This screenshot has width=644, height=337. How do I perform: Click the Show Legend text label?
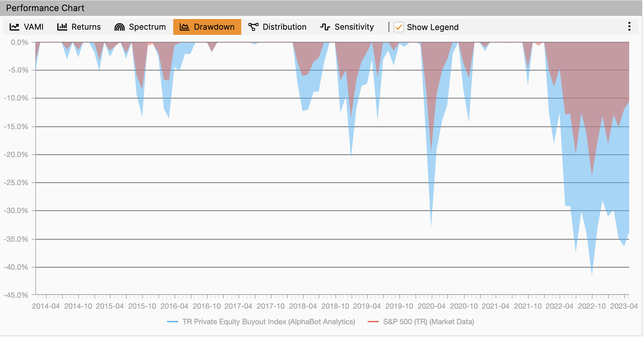pyautogui.click(x=432, y=27)
